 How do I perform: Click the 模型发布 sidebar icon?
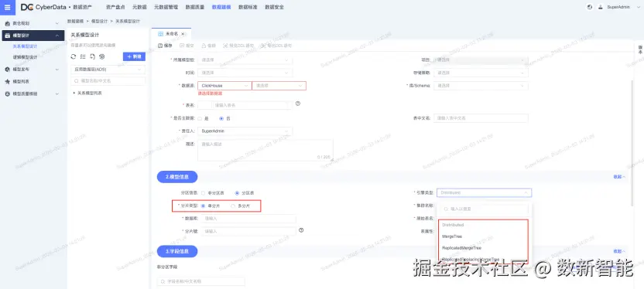pyautogui.click(x=8, y=70)
